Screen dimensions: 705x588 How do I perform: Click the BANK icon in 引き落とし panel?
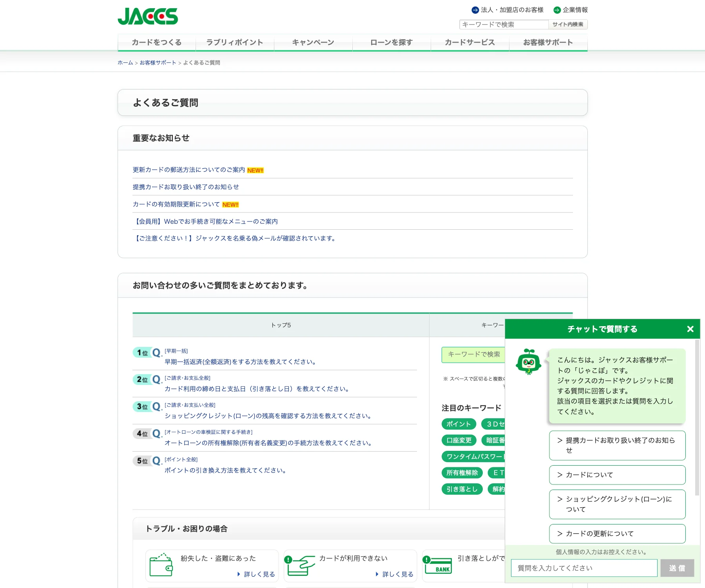pos(439,566)
